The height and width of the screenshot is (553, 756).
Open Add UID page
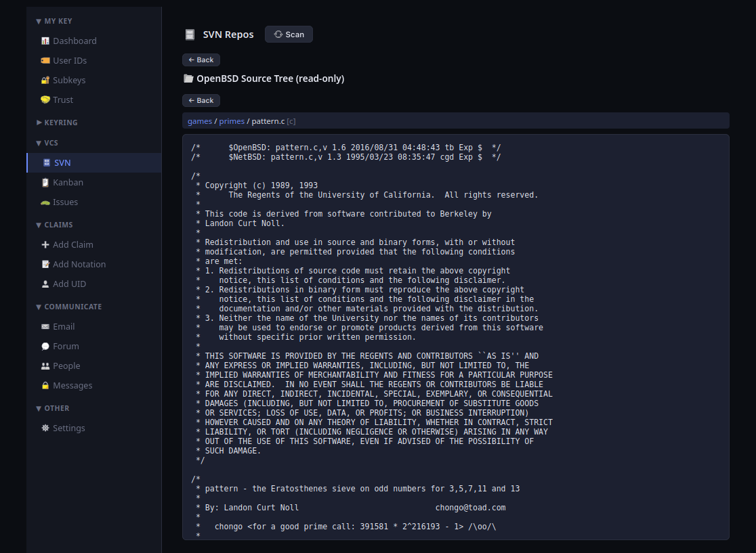click(94, 284)
